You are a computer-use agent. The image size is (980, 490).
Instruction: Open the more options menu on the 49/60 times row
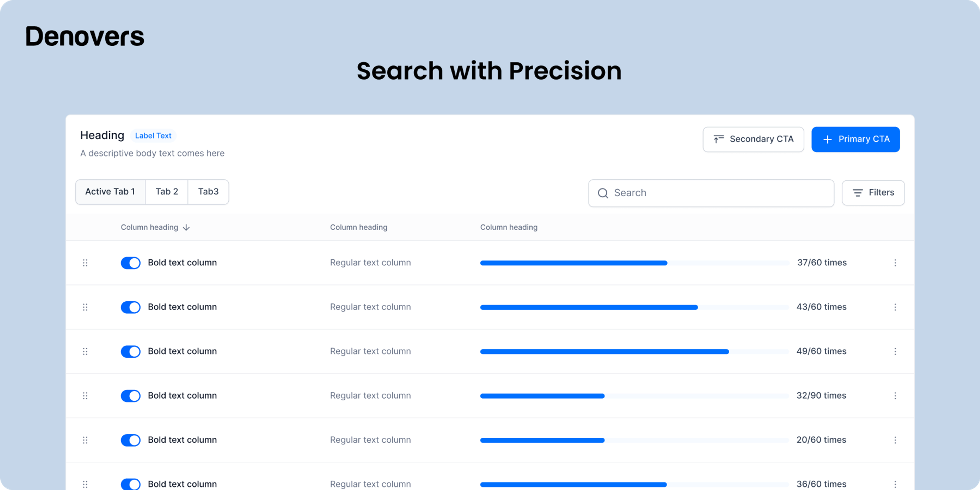[x=895, y=351]
